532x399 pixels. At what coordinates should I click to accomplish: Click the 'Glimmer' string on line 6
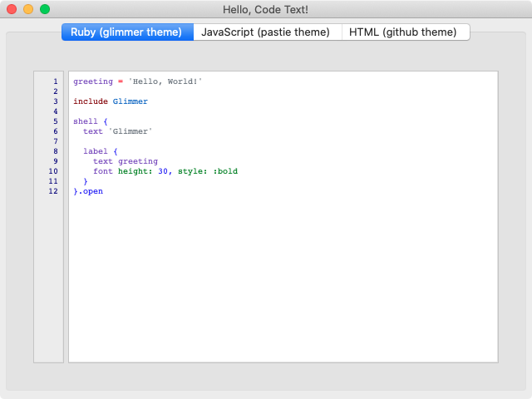(131, 131)
